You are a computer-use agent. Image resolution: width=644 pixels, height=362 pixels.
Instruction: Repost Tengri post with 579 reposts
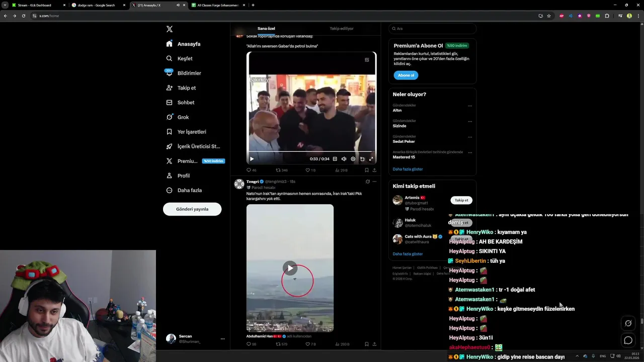pyautogui.click(x=282, y=344)
